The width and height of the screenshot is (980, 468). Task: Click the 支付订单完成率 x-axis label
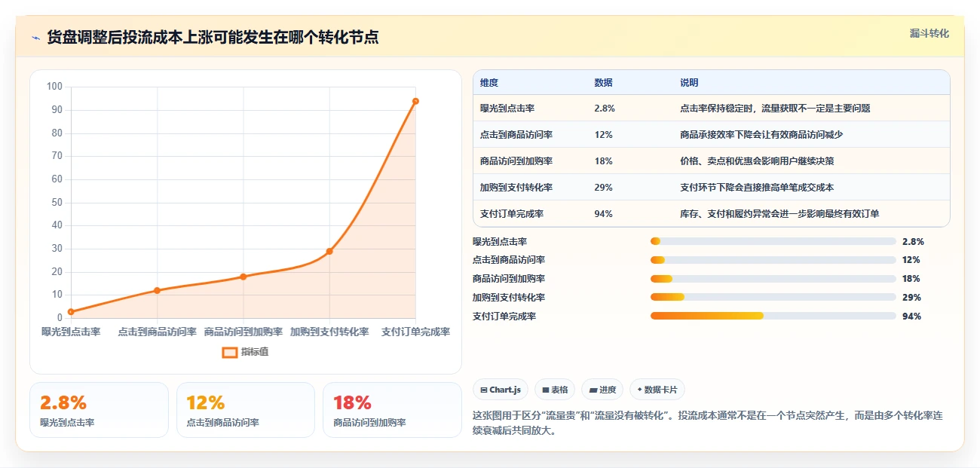coord(415,332)
